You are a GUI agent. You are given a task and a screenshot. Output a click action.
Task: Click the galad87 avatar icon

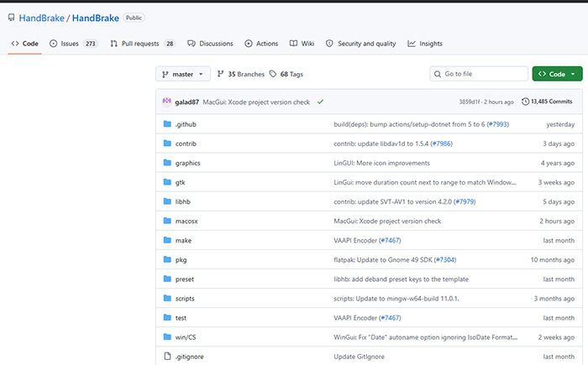pyautogui.click(x=167, y=102)
